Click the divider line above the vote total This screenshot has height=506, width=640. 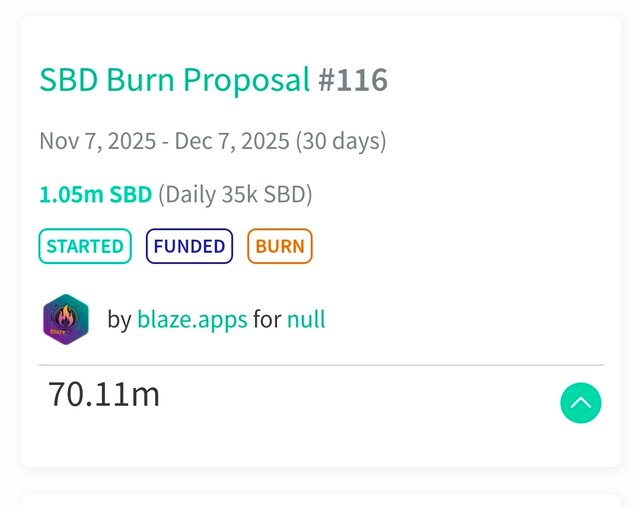click(320, 365)
